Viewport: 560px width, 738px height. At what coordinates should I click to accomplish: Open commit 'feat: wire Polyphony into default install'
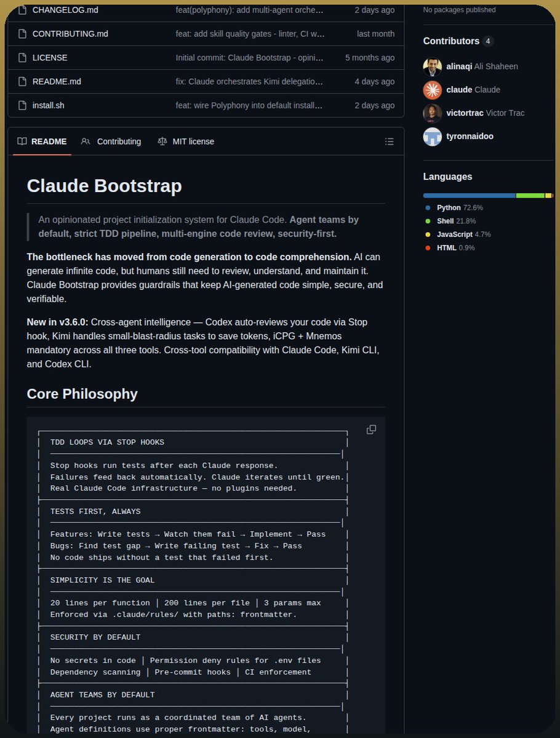coord(249,105)
